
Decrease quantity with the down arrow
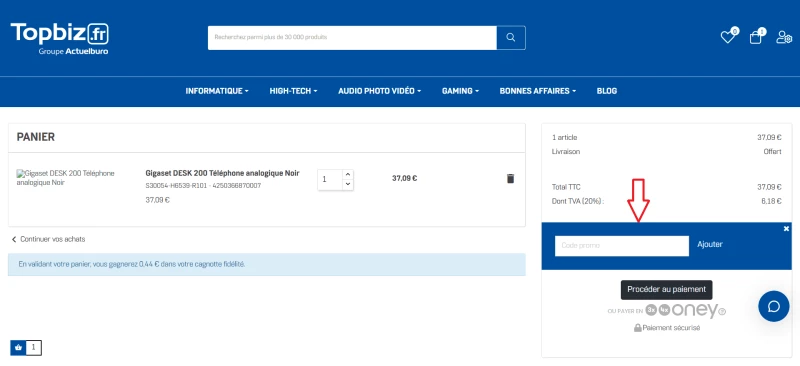coord(348,184)
